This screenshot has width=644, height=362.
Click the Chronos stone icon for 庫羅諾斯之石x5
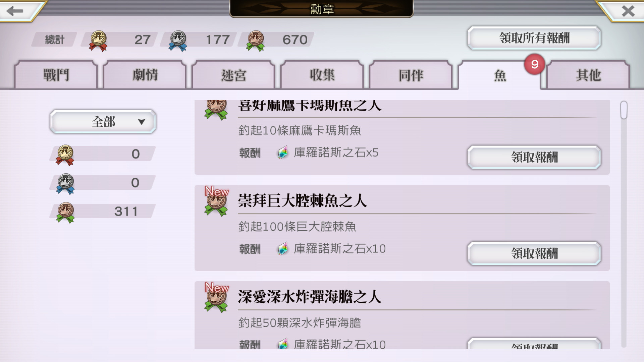click(283, 153)
